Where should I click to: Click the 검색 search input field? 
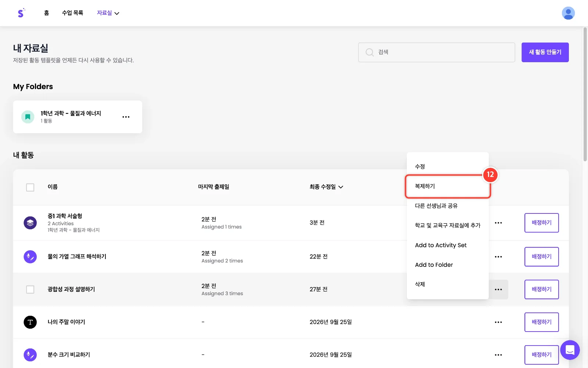(437, 52)
